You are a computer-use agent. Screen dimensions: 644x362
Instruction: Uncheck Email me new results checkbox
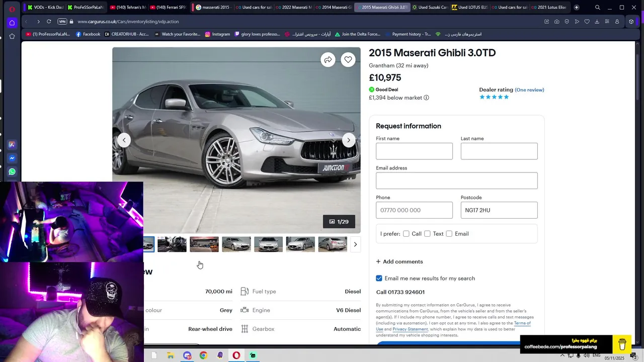coord(379,279)
